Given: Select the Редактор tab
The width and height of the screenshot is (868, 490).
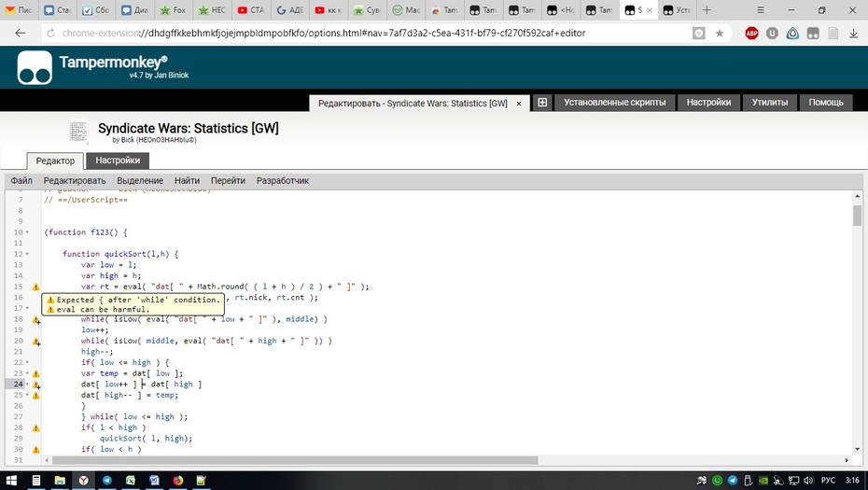Looking at the screenshot, I should coord(55,161).
